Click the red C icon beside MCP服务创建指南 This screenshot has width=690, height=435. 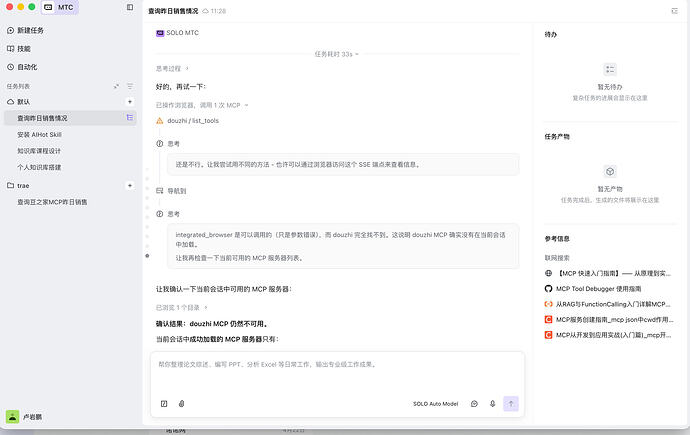(x=548, y=319)
